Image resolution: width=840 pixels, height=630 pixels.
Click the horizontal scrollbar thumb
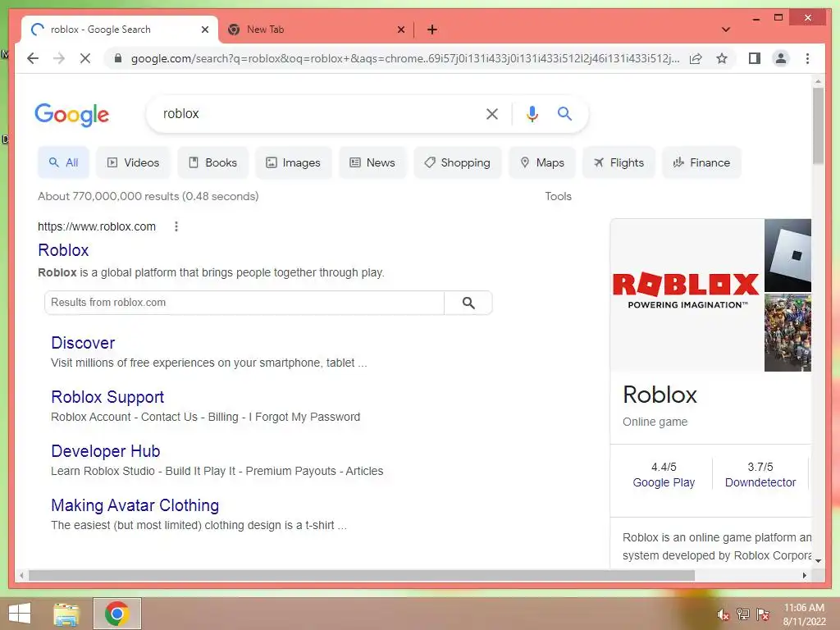(362, 575)
